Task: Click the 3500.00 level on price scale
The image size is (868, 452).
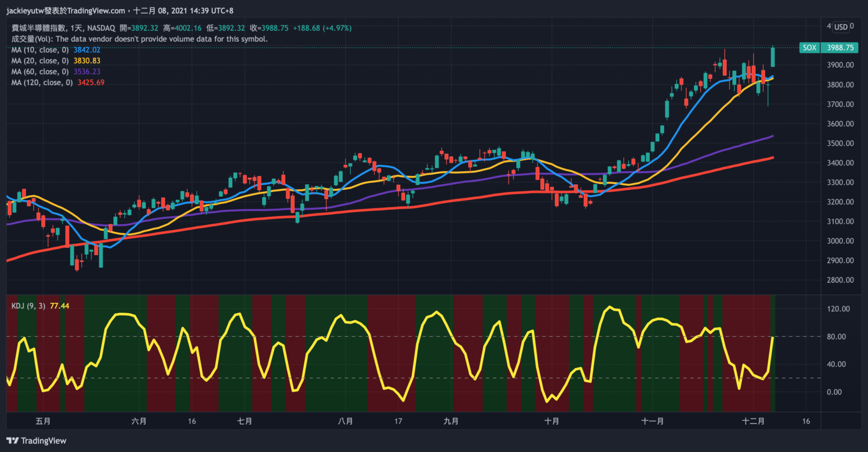Action: (x=840, y=143)
